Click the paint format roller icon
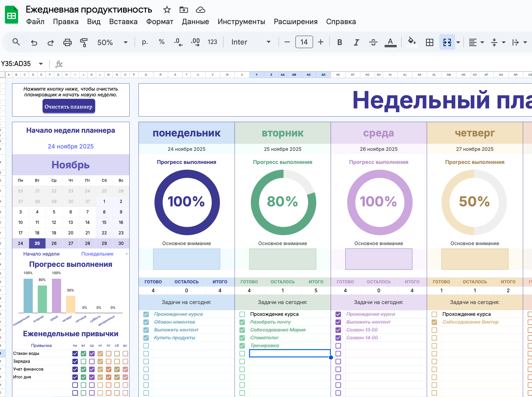The width and height of the screenshot is (532, 397). (x=84, y=42)
